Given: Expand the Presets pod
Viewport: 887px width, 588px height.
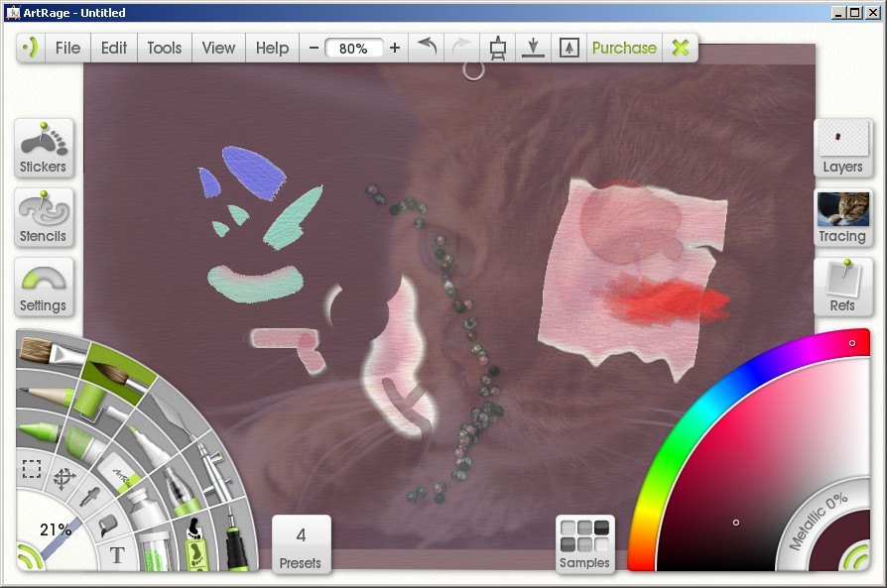Looking at the screenshot, I should (x=301, y=542).
